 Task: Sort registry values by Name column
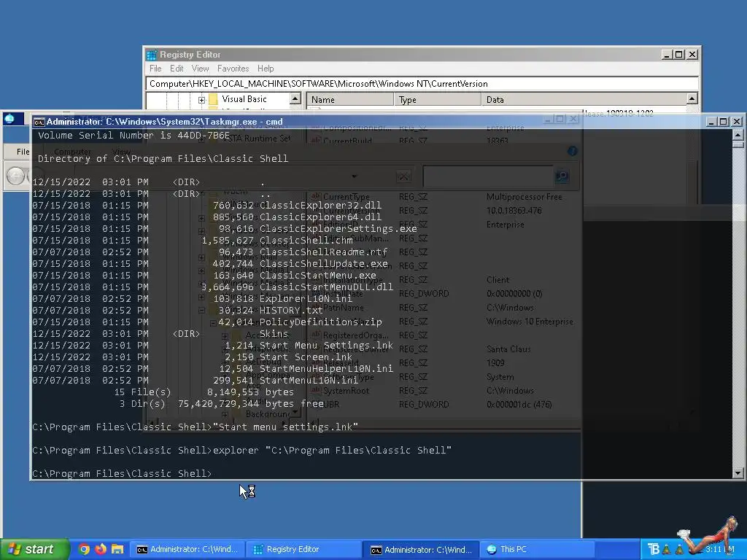(350, 99)
